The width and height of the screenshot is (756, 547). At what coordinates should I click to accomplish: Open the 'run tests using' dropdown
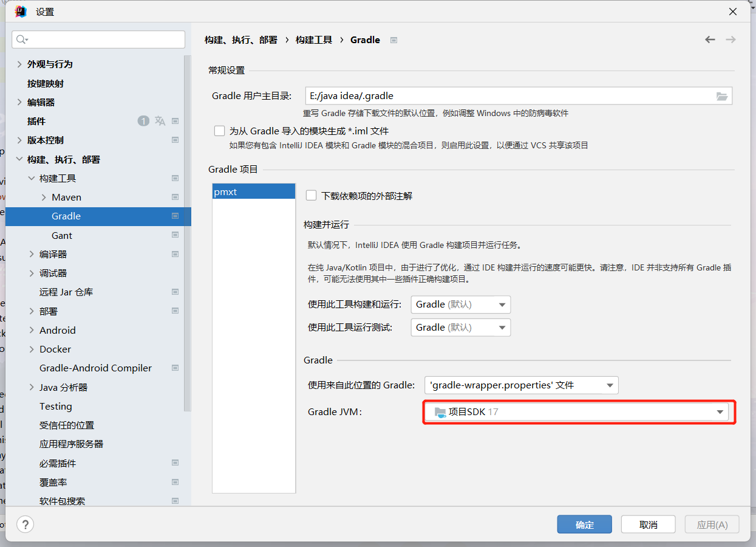[461, 327]
